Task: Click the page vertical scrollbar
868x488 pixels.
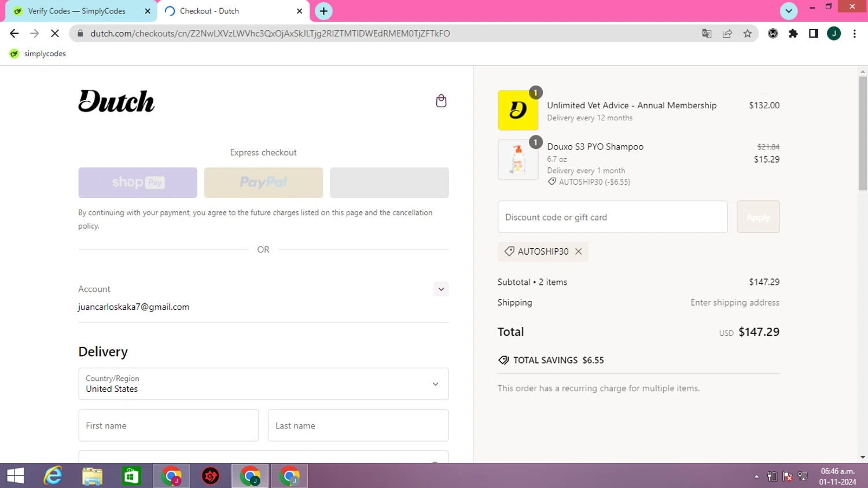Action: pos(863,133)
